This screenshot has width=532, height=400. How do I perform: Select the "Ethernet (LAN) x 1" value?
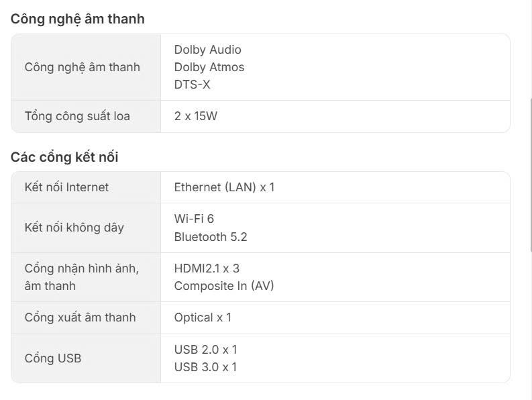(224, 187)
